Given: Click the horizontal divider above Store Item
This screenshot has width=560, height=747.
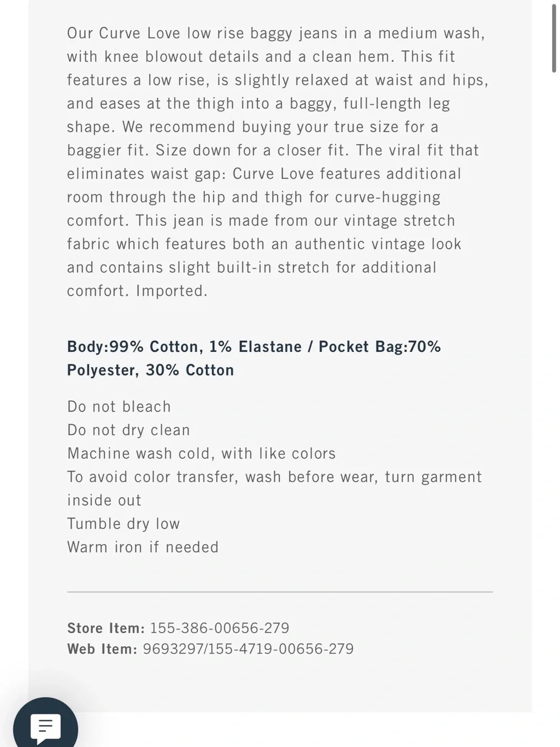Looking at the screenshot, I should pos(280,592).
